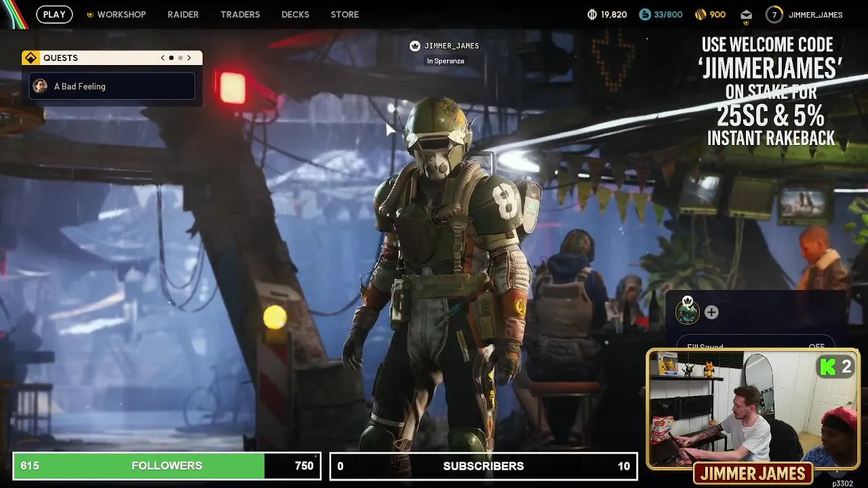Image resolution: width=868 pixels, height=488 pixels.
Task: Click the 19,820 coin balance
Action: 614,15
